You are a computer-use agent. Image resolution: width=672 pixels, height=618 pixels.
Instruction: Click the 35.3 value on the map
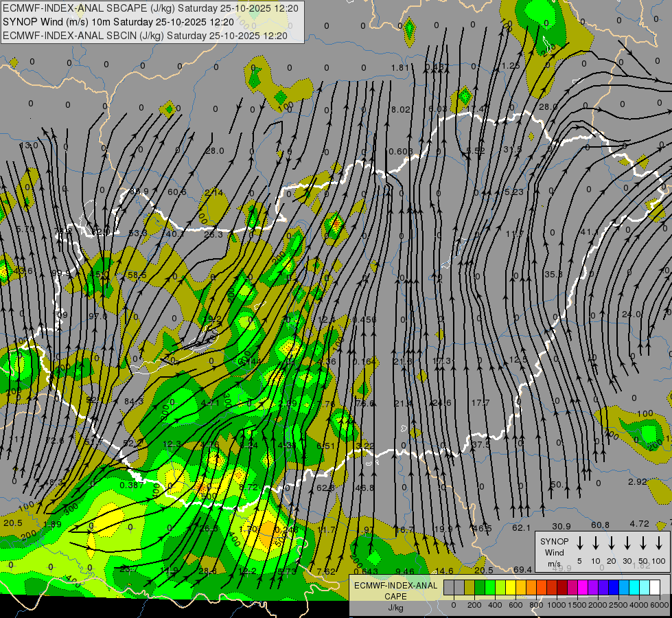coord(553,274)
